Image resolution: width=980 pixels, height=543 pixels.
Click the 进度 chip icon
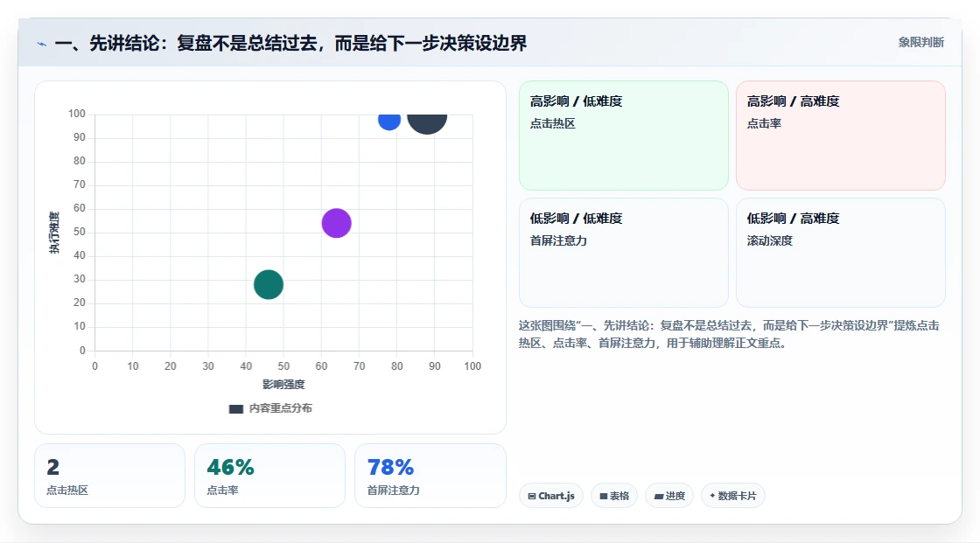point(659,496)
